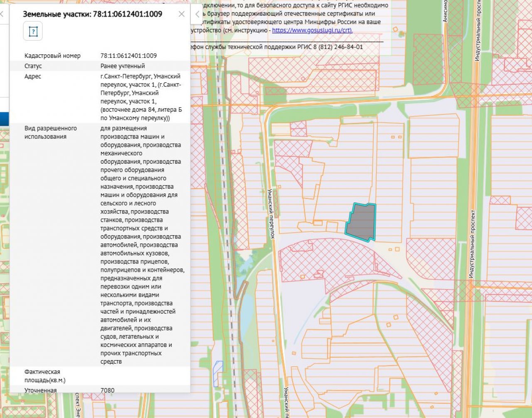
Task: Click the area value 7080
Action: (x=107, y=390)
